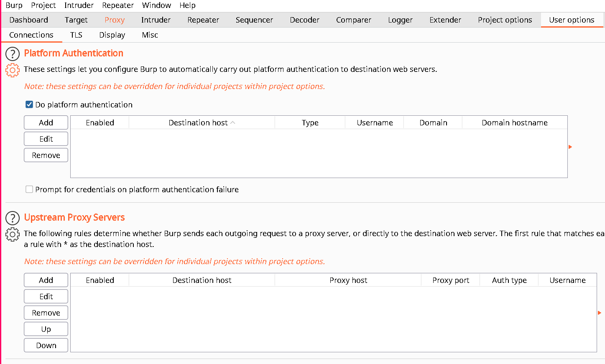Click Enabled header in upstream proxy table
The image size is (605, 364).
tap(100, 280)
